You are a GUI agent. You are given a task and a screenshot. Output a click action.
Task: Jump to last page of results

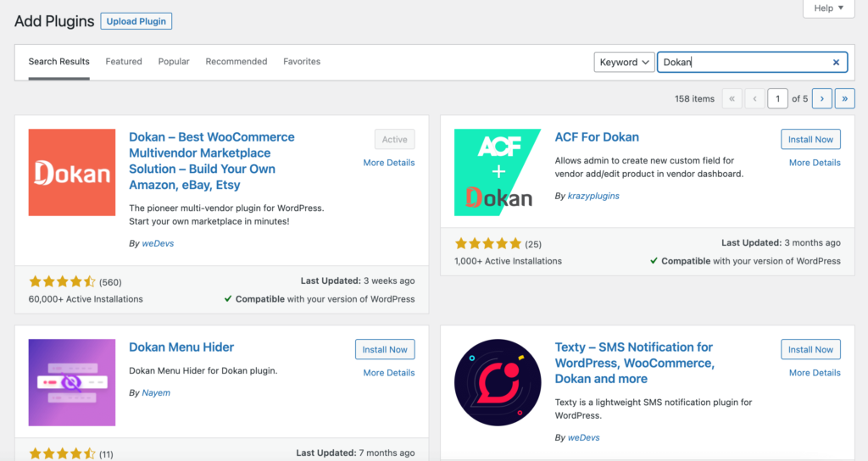tap(844, 98)
